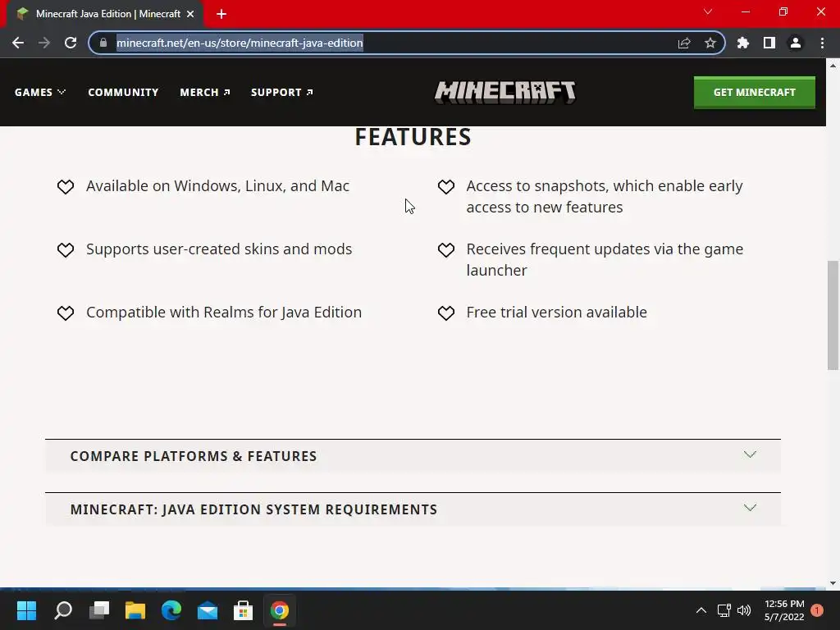Open the tab search chevron in title bar
Image resolution: width=840 pixels, height=630 pixels.
(708, 11)
